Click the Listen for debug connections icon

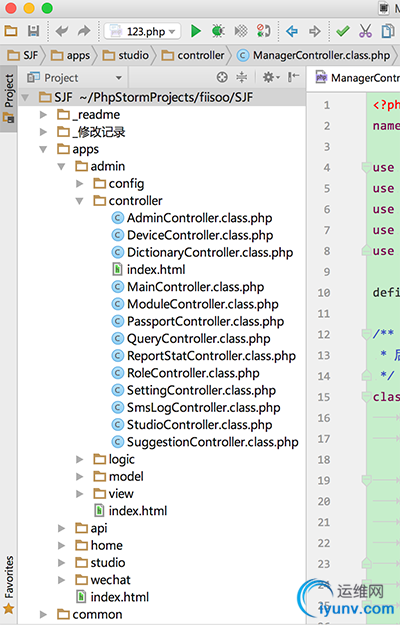pyautogui.click(x=263, y=31)
